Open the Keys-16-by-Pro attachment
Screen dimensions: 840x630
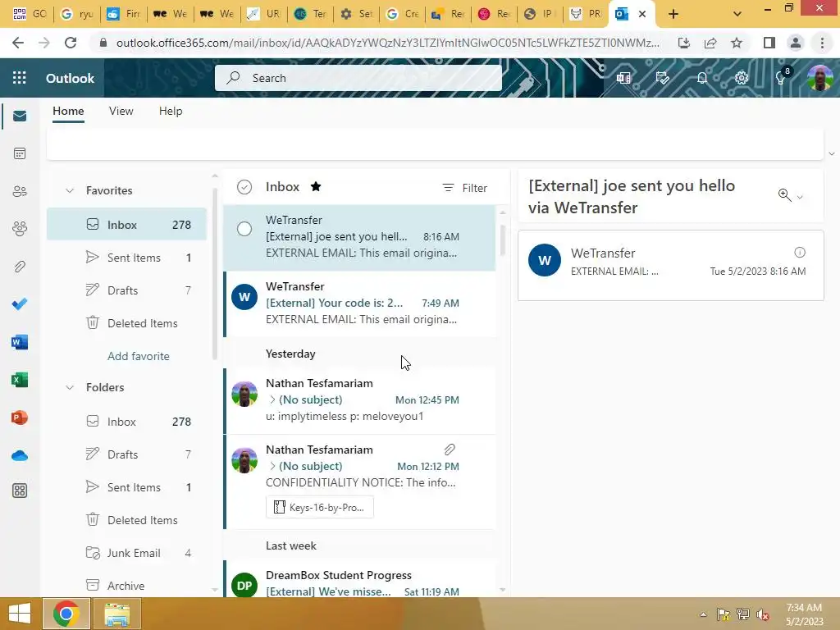pyautogui.click(x=320, y=507)
